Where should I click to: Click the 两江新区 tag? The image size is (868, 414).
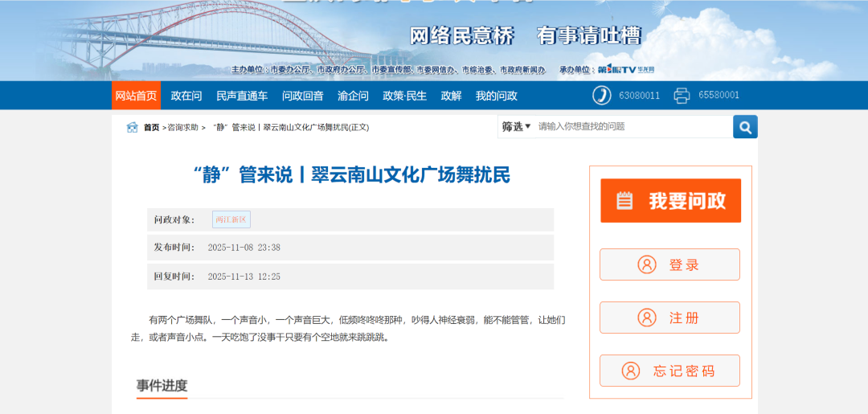231,219
